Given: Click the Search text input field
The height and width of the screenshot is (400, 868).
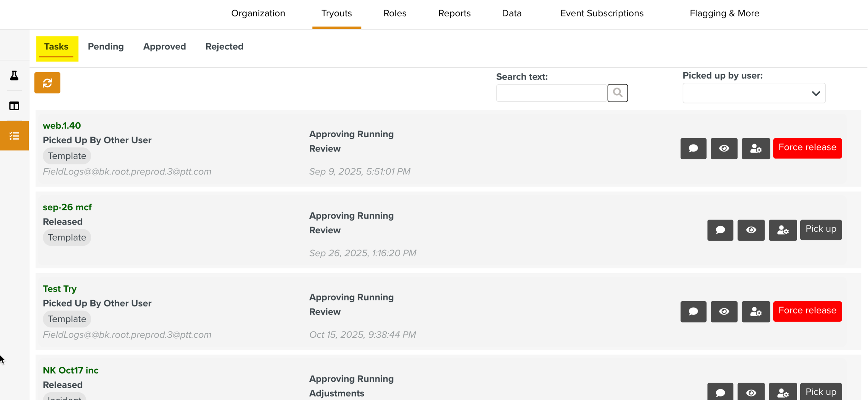Looking at the screenshot, I should tap(551, 93).
